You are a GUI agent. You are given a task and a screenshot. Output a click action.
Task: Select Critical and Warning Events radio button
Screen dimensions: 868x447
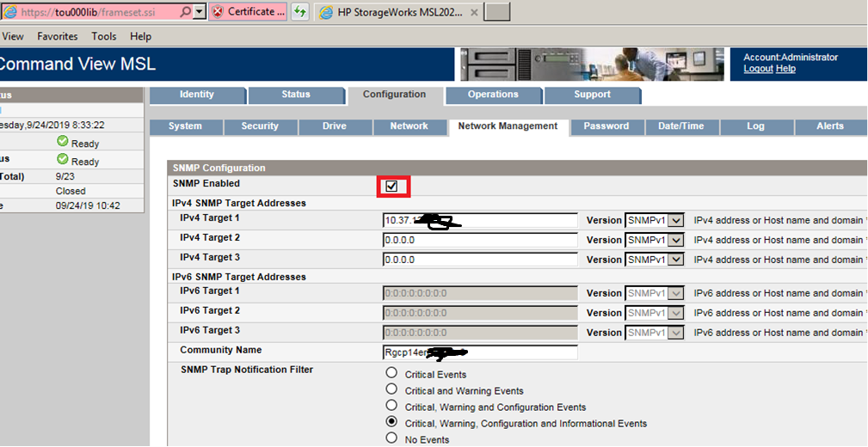[392, 389]
